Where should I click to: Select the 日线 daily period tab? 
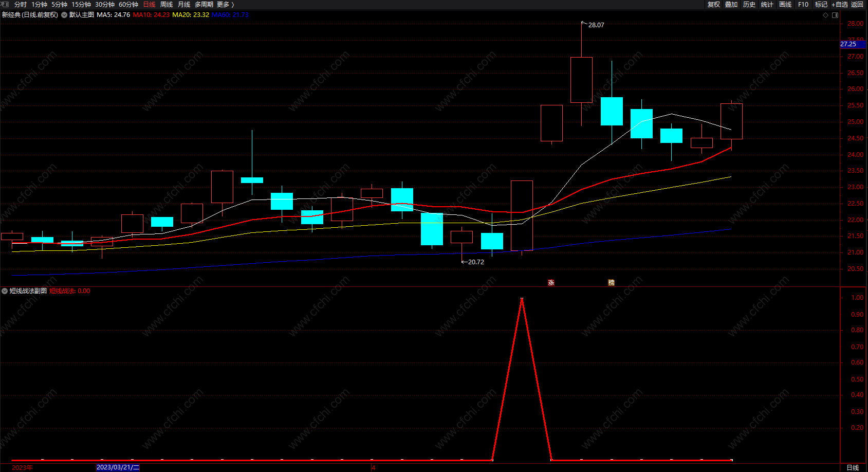(x=149, y=5)
